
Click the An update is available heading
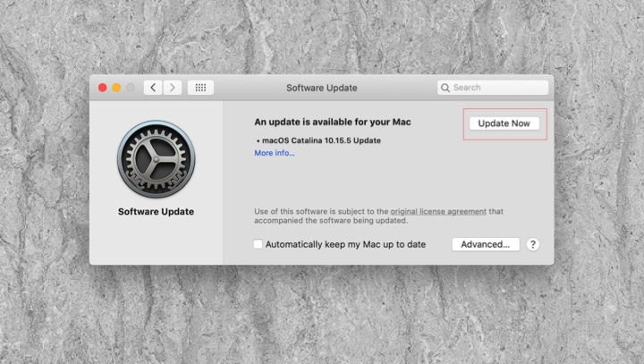332,122
